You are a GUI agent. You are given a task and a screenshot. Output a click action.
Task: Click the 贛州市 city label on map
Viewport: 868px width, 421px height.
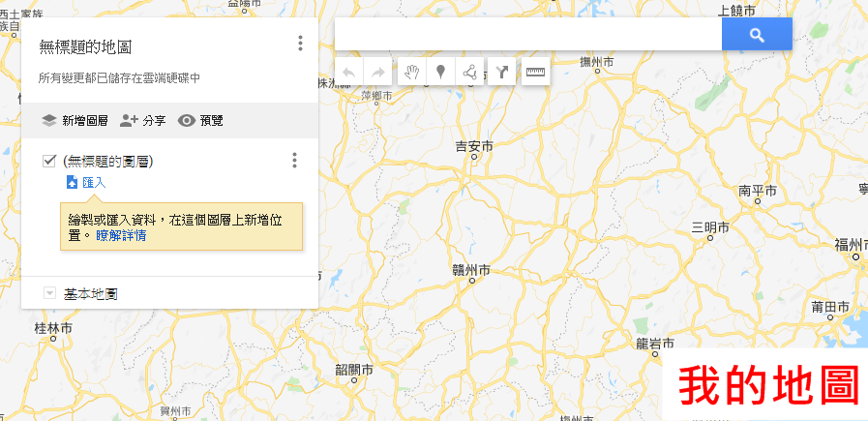tap(471, 270)
